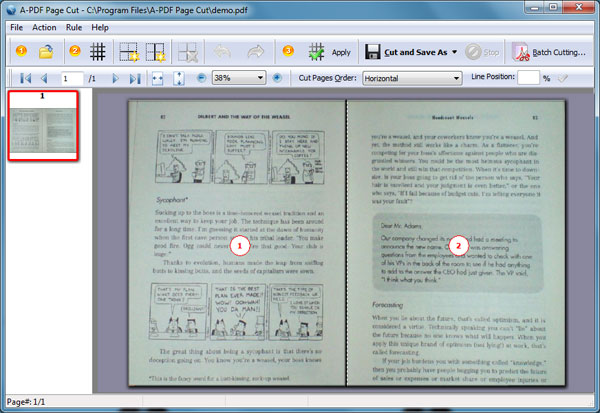The image size is (600, 413).
Task: Zoom out with minus icon
Action: pos(201,78)
